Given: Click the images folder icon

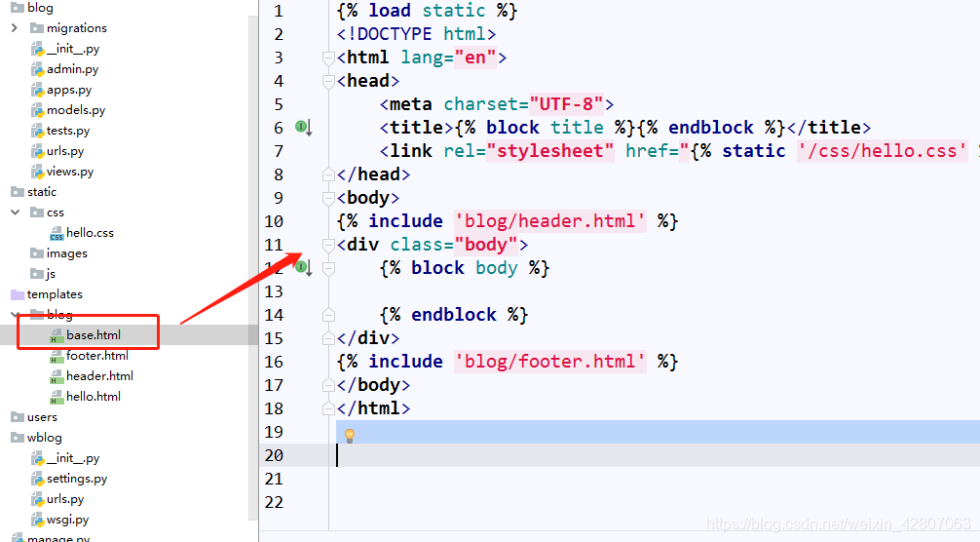Looking at the screenshot, I should [x=37, y=253].
